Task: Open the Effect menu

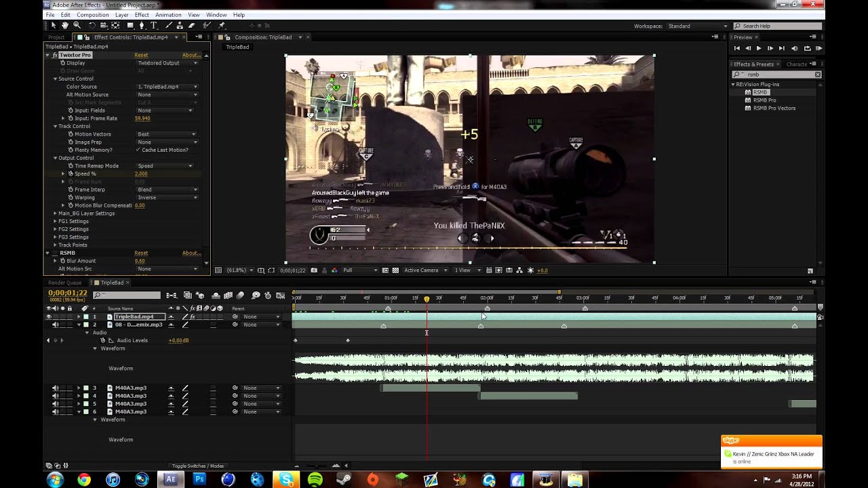Action: tap(142, 15)
